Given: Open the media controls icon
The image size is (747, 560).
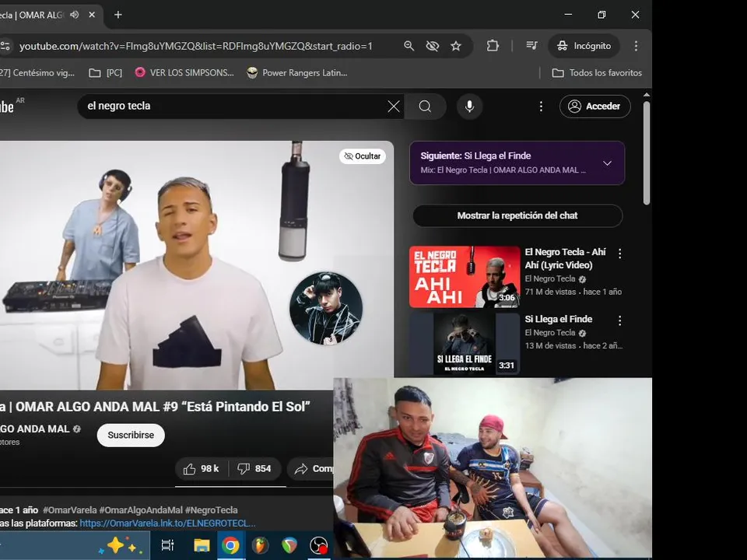Looking at the screenshot, I should click(x=531, y=46).
